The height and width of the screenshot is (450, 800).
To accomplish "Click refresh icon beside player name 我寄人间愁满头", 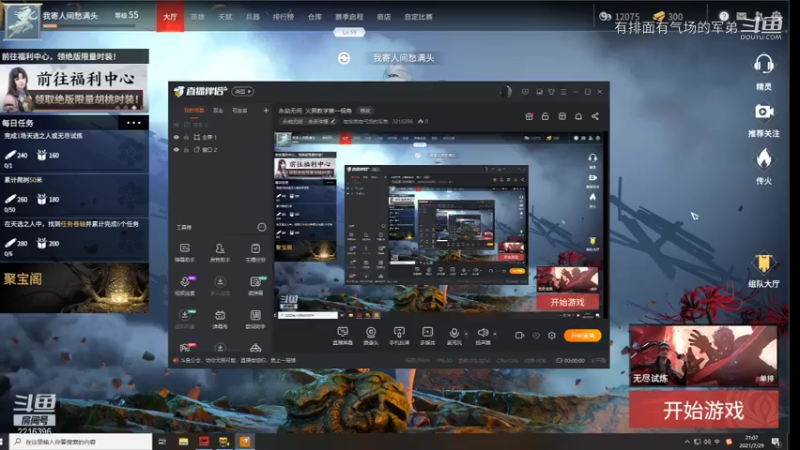I will [344, 58].
